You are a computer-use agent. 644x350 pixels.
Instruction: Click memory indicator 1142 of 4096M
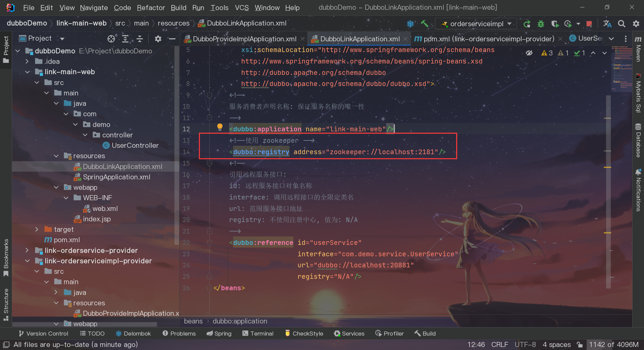(x=614, y=345)
